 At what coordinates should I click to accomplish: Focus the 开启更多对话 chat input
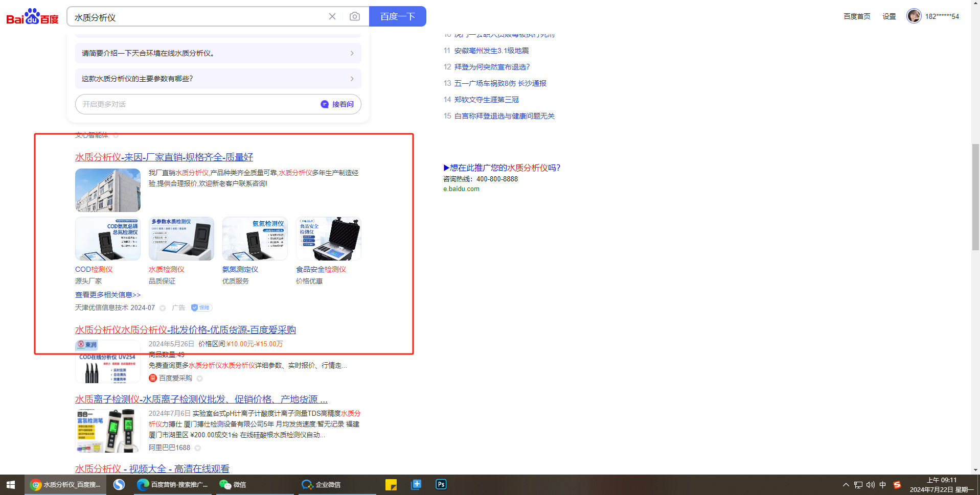click(x=197, y=104)
